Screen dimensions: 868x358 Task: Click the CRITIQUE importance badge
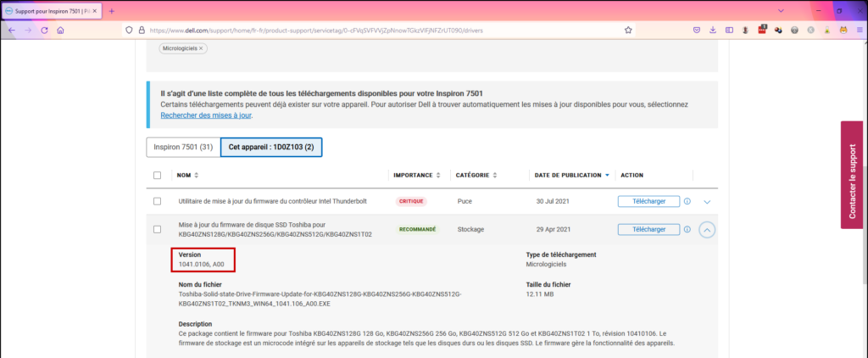coord(411,202)
